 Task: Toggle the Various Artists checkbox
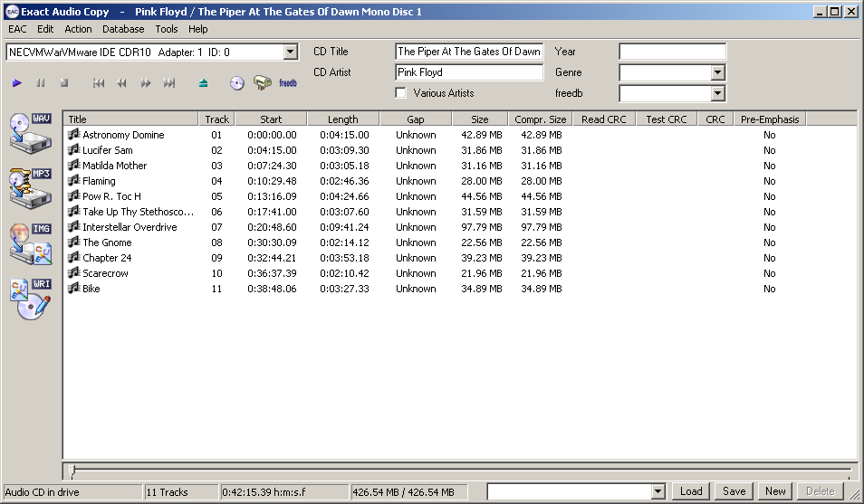pyautogui.click(x=401, y=93)
